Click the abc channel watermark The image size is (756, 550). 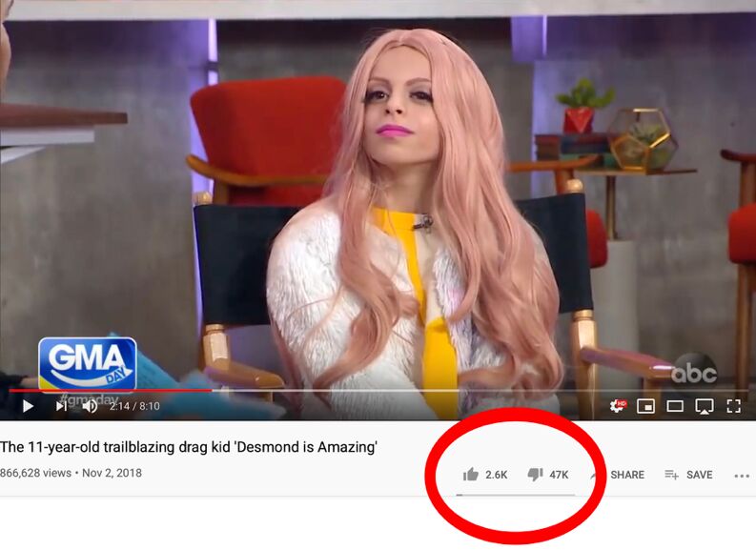coord(694,372)
